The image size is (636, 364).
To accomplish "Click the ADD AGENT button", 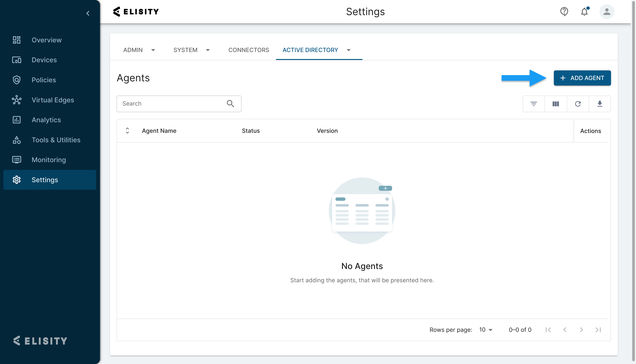I will pyautogui.click(x=582, y=78).
